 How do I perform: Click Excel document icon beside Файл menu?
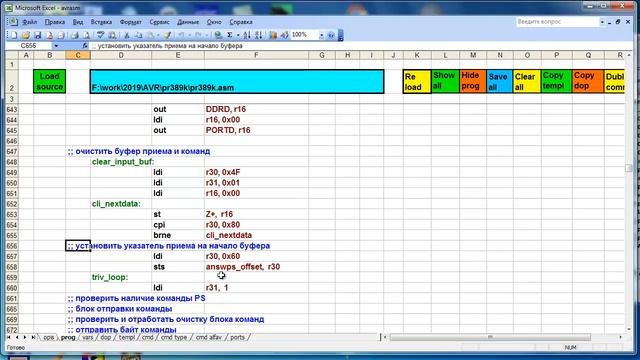(13, 22)
